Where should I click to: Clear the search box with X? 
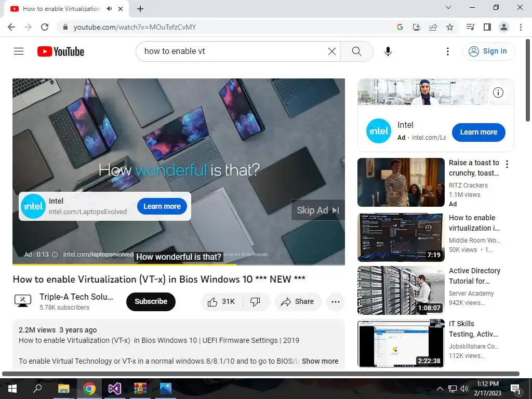click(332, 51)
